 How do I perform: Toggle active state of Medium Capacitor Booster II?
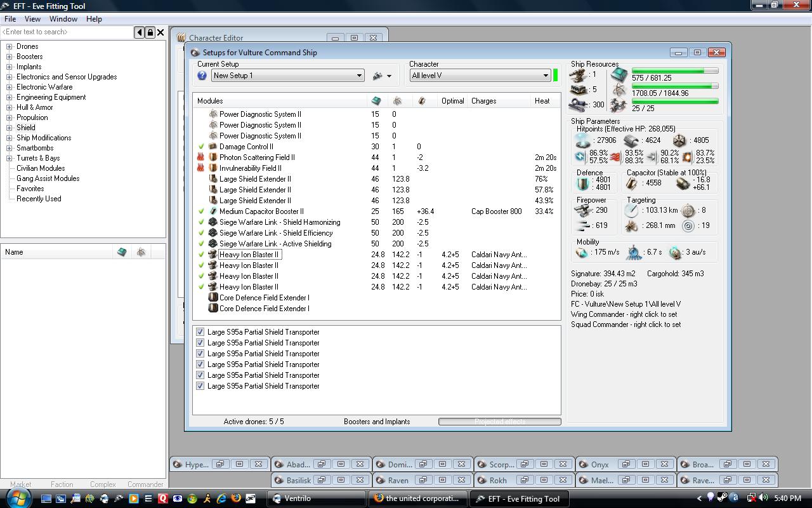[x=201, y=211]
